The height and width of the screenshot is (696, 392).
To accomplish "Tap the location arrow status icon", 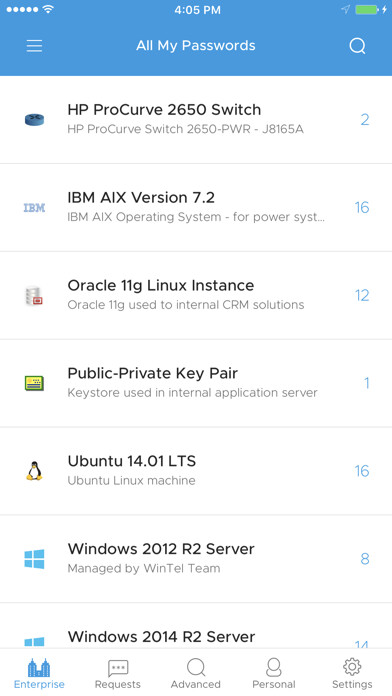I will (346, 9).
